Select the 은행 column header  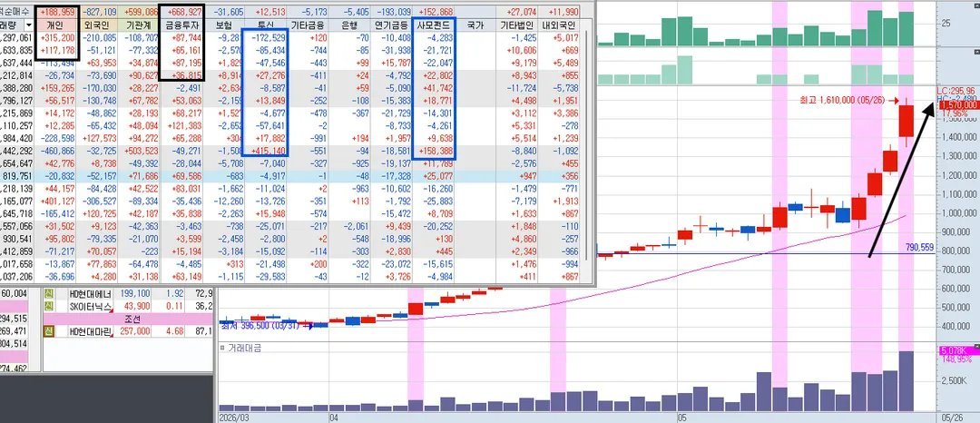348,25
